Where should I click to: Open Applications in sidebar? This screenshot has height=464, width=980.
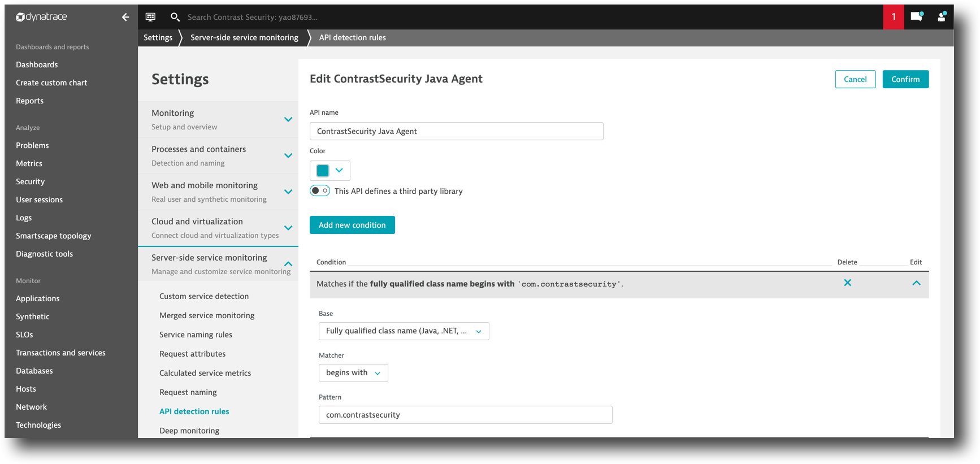tap(37, 298)
